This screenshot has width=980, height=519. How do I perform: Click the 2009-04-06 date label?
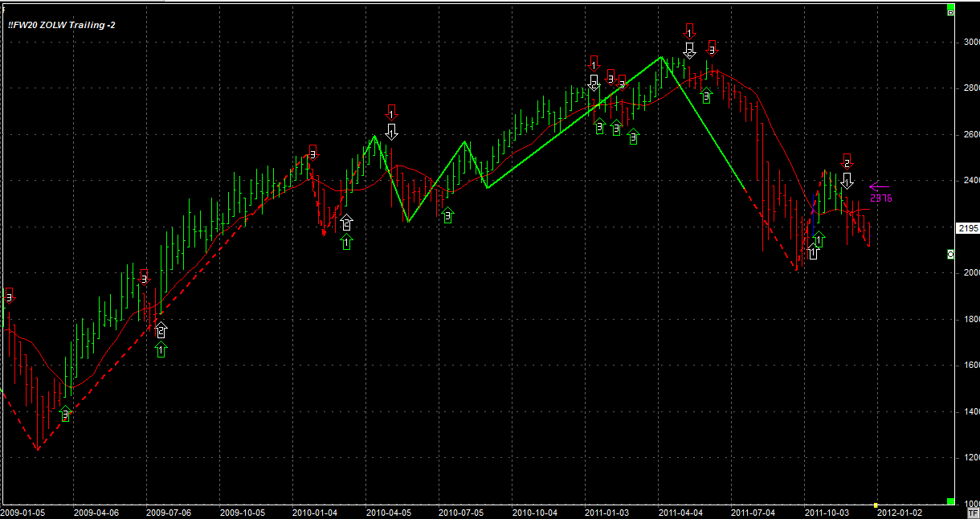96,512
